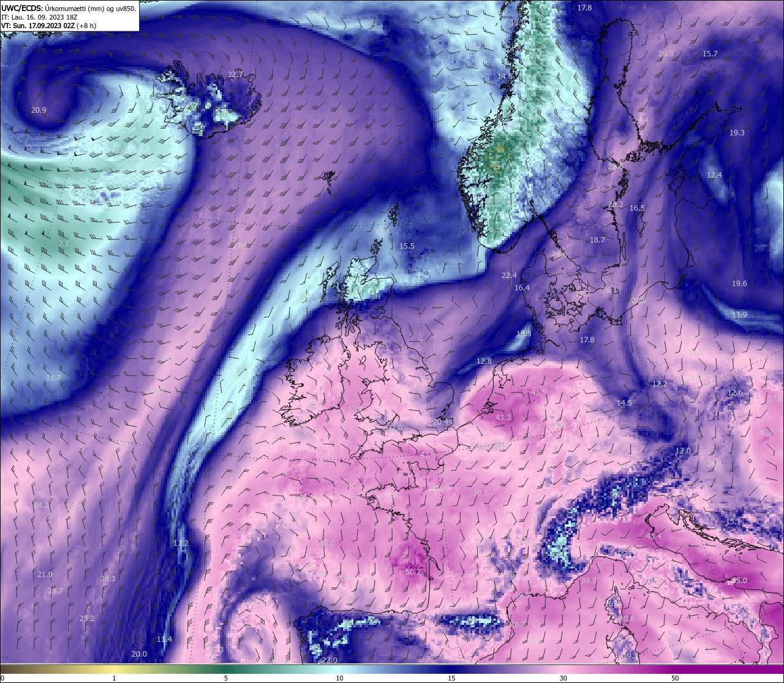The width and height of the screenshot is (784, 683).
Task: Click the colour scale label 10
Action: (x=339, y=678)
